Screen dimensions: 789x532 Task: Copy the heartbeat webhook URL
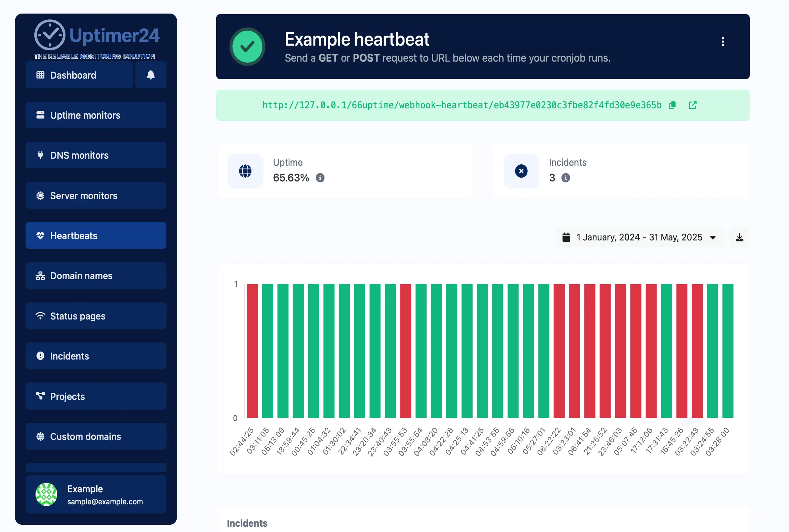(672, 105)
